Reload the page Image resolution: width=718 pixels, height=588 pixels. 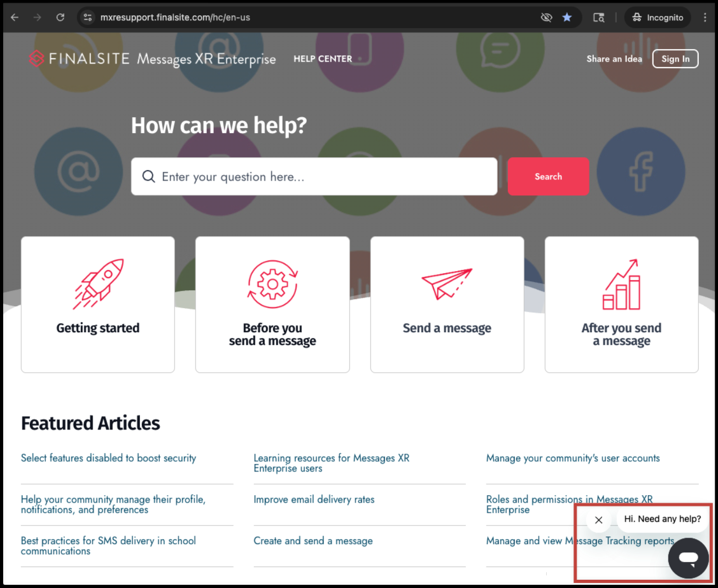tap(60, 17)
